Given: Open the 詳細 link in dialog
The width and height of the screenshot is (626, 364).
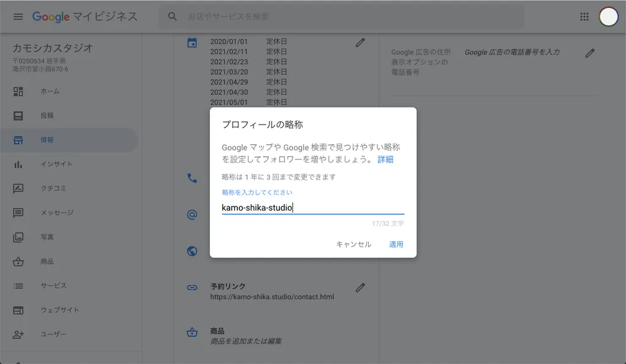Looking at the screenshot, I should tap(385, 159).
